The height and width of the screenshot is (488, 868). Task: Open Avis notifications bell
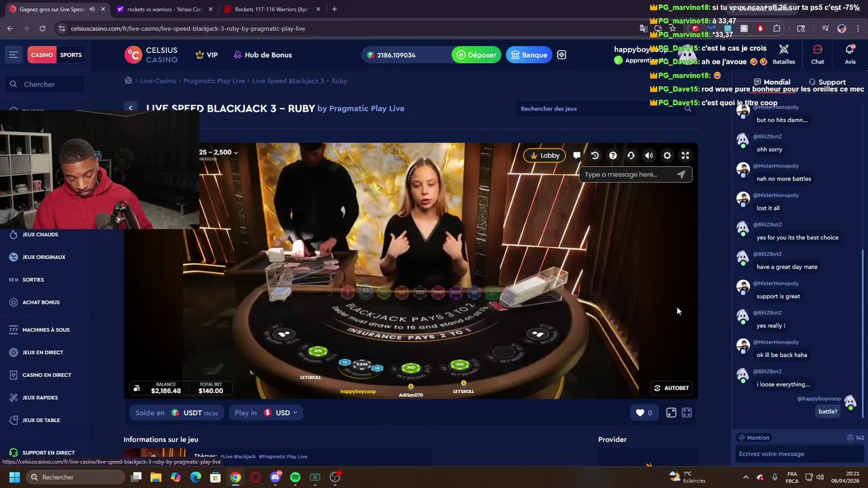coord(850,49)
